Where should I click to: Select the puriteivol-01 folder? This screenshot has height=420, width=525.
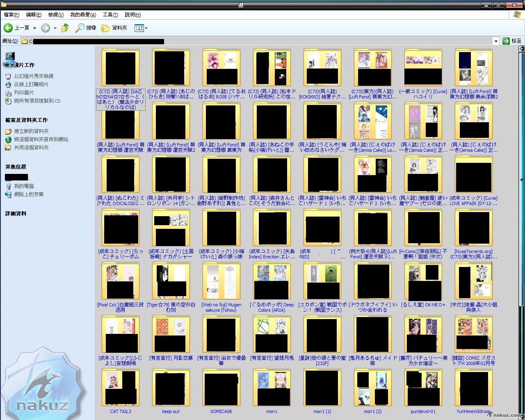(423, 390)
